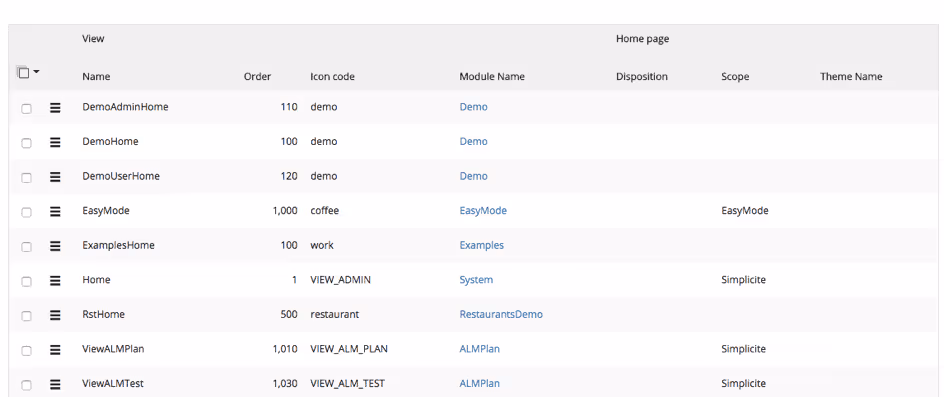Click the restaurant icon code cell
Image resolution: width=944 pixels, height=397 pixels.
[335, 314]
